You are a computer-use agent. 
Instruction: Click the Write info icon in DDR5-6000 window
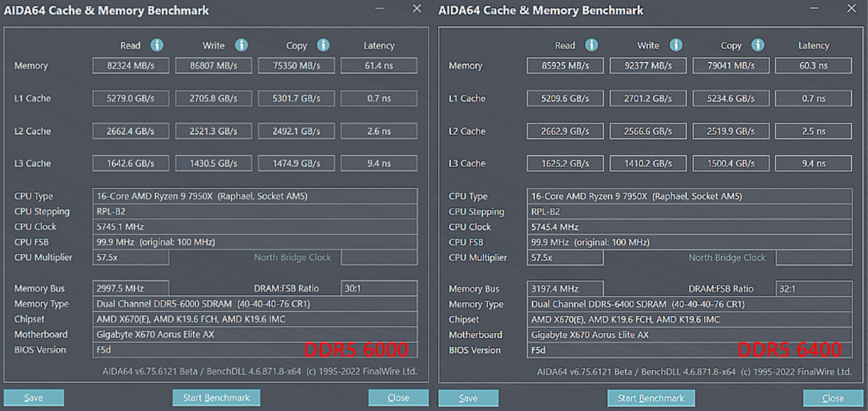[x=241, y=45]
